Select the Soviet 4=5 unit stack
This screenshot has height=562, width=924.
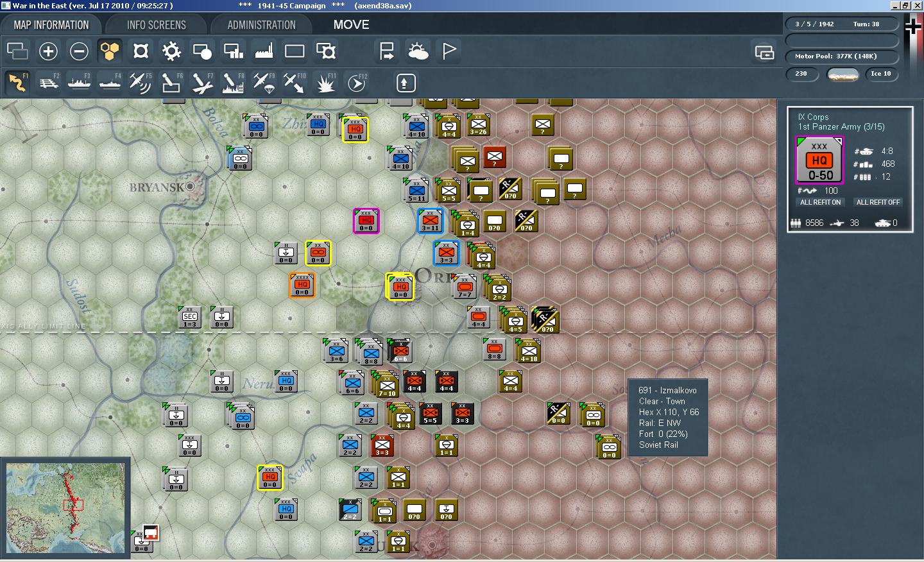tap(515, 321)
